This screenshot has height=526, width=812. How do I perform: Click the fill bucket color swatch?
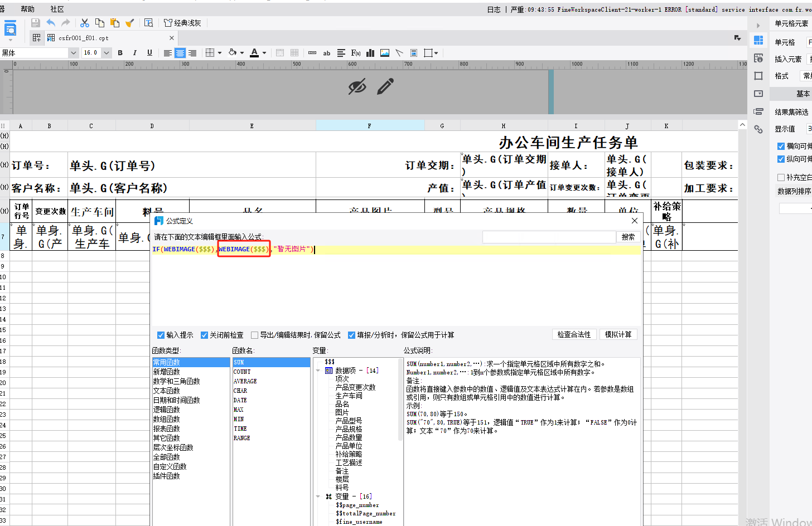click(233, 53)
